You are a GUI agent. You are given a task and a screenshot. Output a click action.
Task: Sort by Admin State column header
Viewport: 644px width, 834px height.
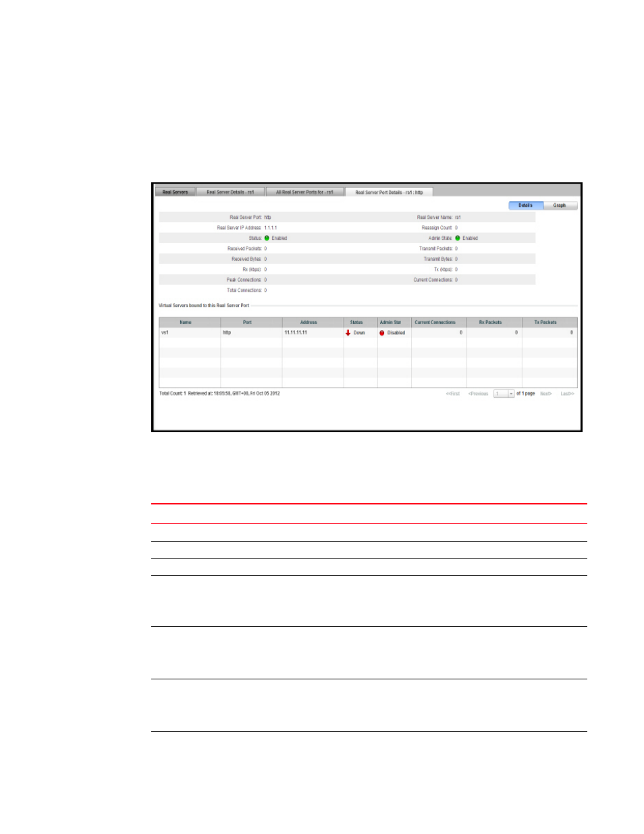point(394,322)
